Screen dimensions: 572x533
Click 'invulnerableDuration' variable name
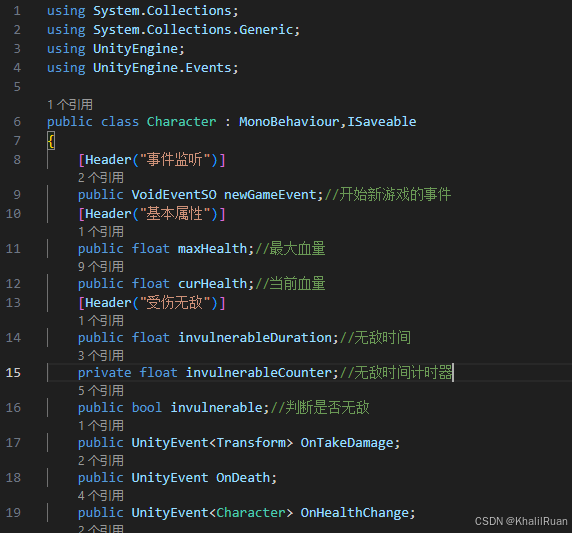(x=255, y=337)
